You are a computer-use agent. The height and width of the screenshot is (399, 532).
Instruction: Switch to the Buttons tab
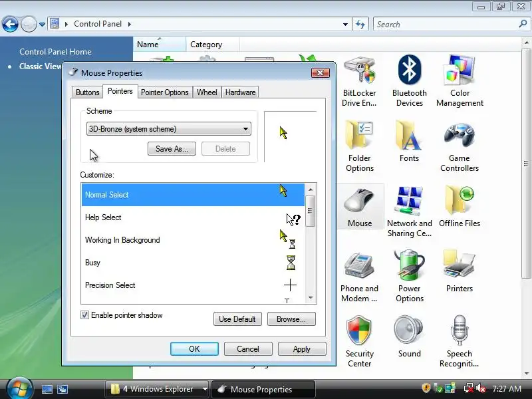pos(88,92)
